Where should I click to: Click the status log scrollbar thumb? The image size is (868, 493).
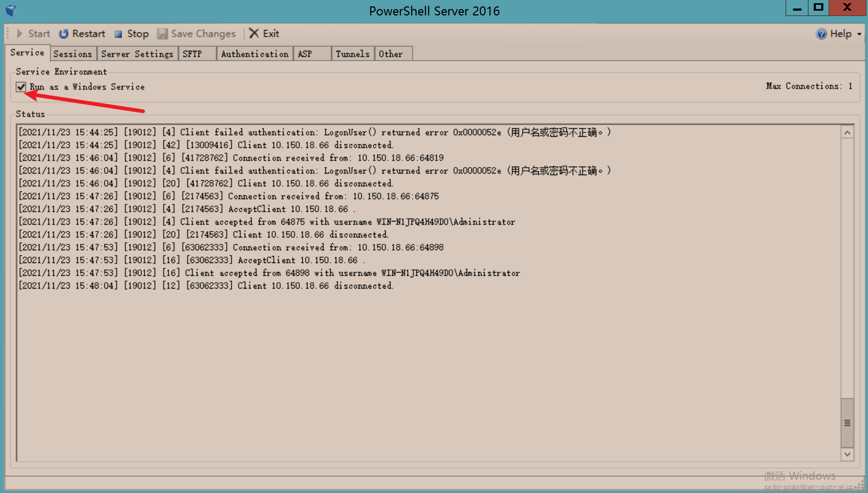847,423
